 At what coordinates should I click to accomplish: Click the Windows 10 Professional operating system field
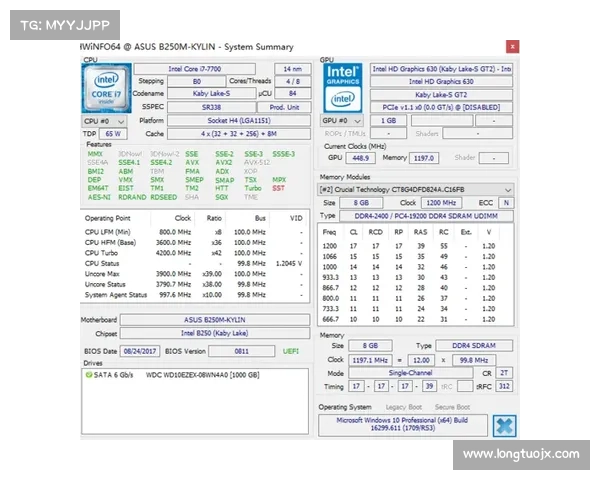pos(404,424)
